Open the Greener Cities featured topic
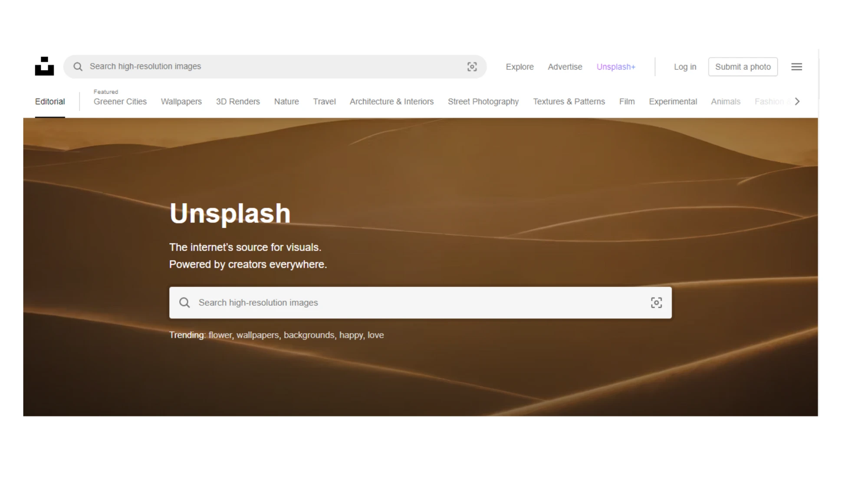Viewport: 868px width, 488px height. click(120, 102)
